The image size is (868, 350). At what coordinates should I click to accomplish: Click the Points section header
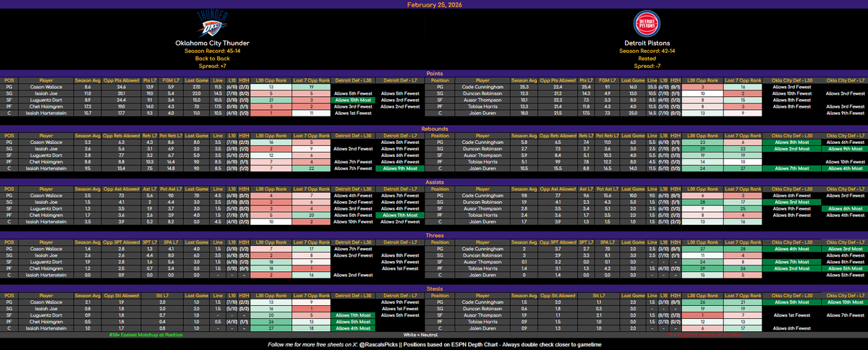(434, 73)
